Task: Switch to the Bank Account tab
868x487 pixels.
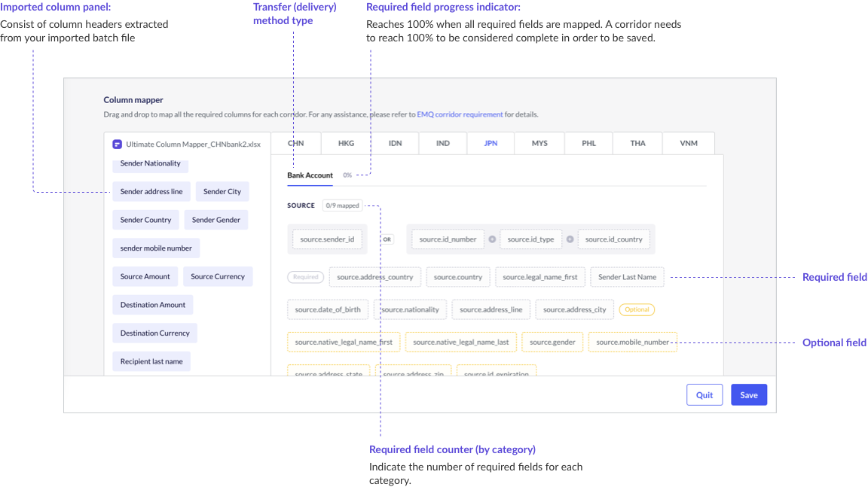Action: 310,175
